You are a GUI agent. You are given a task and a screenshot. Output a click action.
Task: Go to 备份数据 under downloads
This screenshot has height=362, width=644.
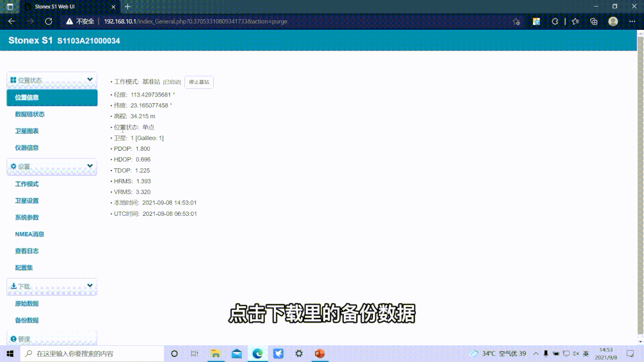coord(27,320)
